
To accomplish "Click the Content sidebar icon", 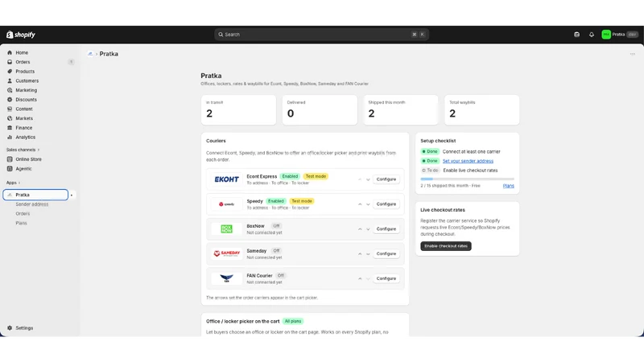I will click(10, 109).
